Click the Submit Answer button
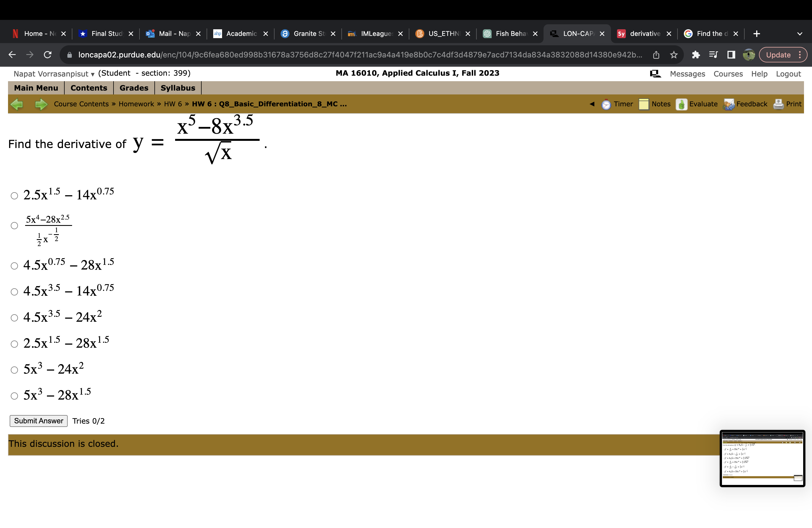This screenshot has width=812, height=528. point(39,421)
